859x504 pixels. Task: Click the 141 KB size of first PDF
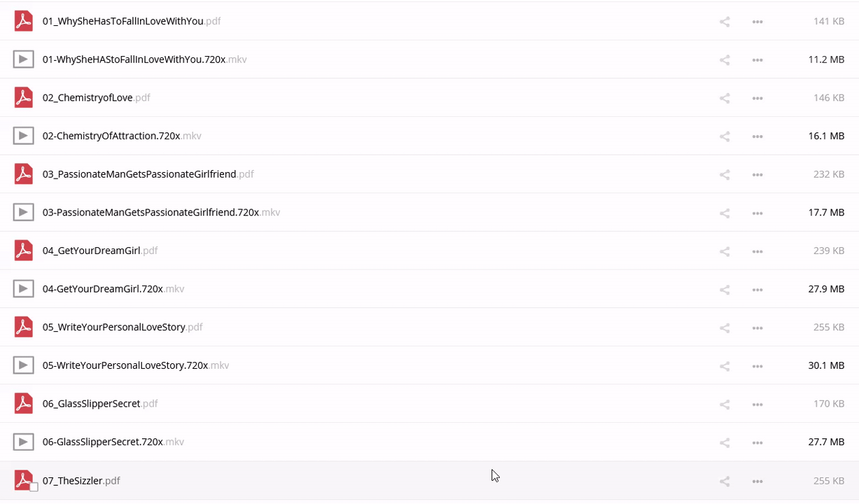828,22
